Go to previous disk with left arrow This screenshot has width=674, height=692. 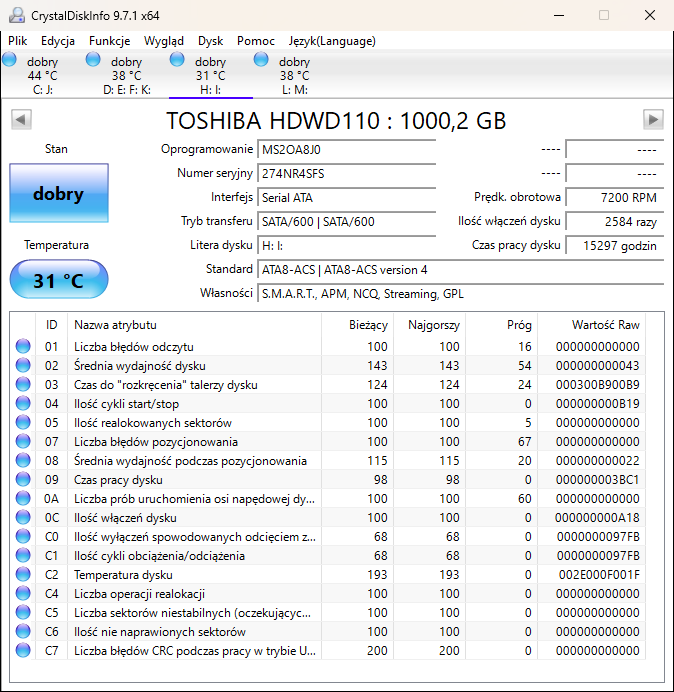20,120
